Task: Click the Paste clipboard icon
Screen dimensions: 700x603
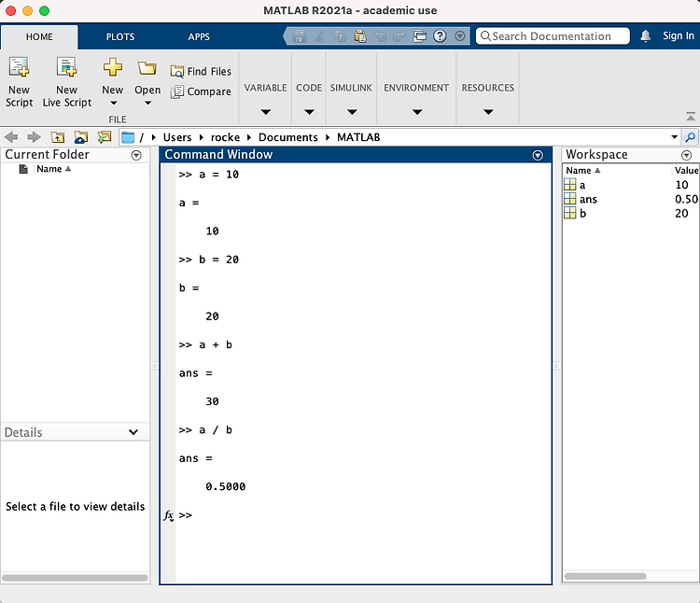Action: [x=360, y=36]
